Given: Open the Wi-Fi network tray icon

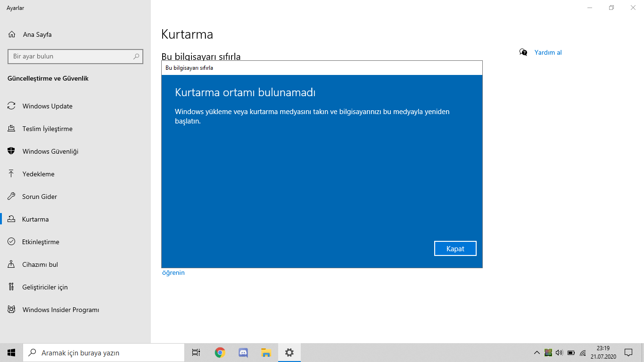Looking at the screenshot, I should [583, 353].
